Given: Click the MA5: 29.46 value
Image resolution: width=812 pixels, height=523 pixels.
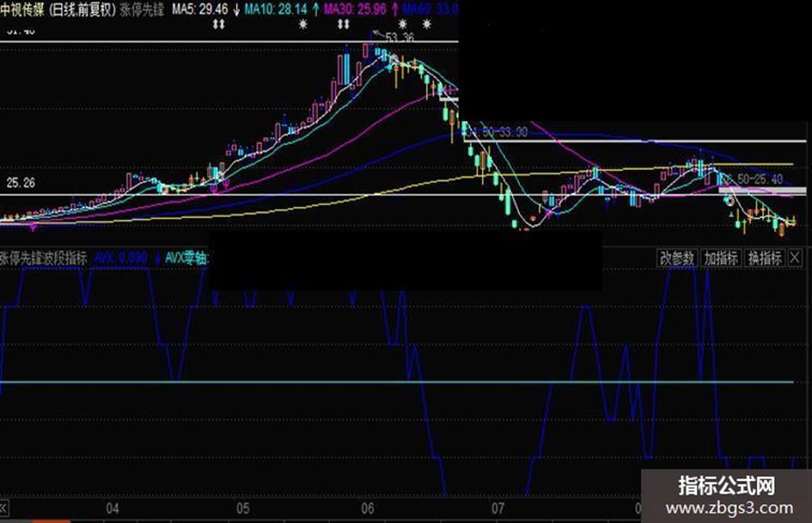Looking at the screenshot, I should tap(200, 9).
